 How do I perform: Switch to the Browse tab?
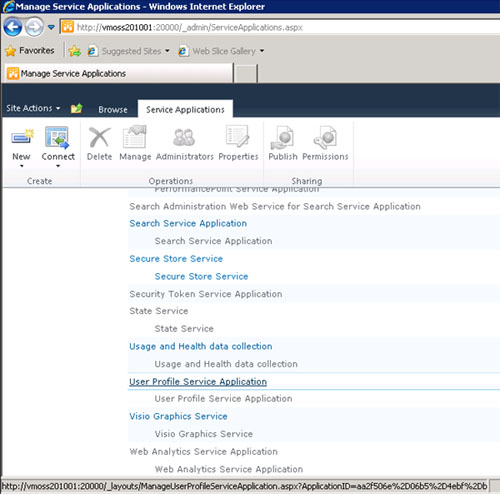pyautogui.click(x=113, y=110)
